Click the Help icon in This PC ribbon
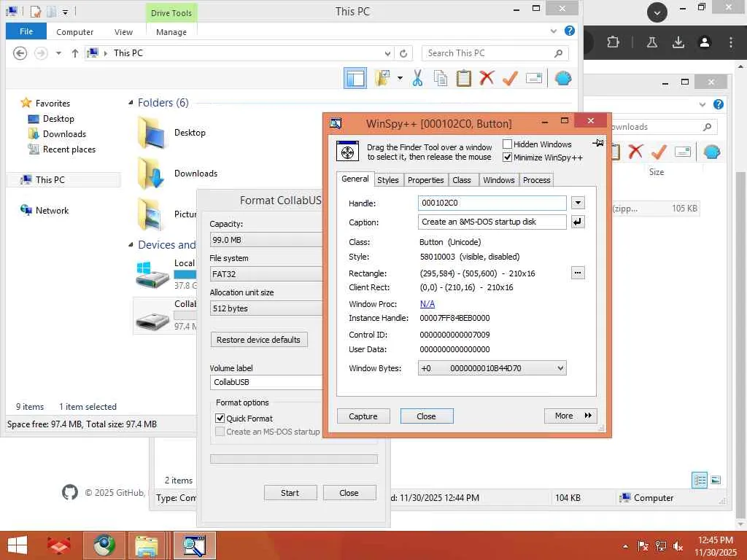Screen dimensions: 747x560 tap(569, 31)
